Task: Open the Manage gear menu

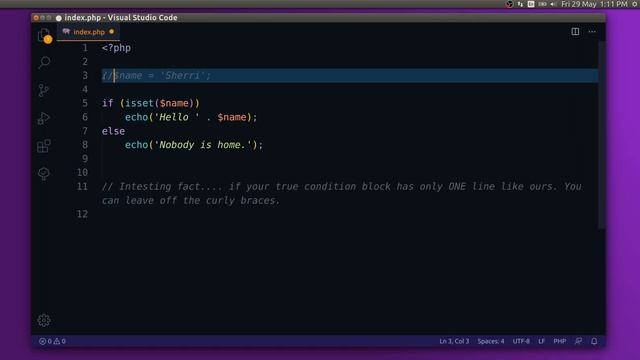Action: [x=44, y=320]
